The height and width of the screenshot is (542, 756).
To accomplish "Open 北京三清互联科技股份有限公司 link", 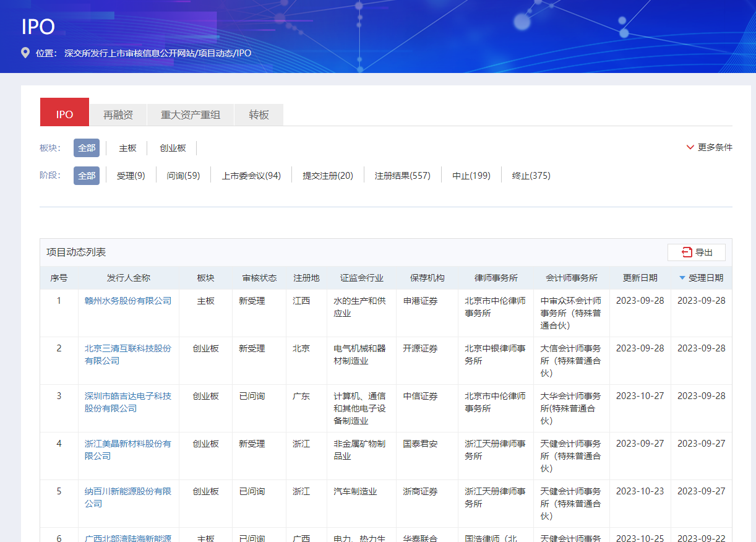I will (128, 355).
